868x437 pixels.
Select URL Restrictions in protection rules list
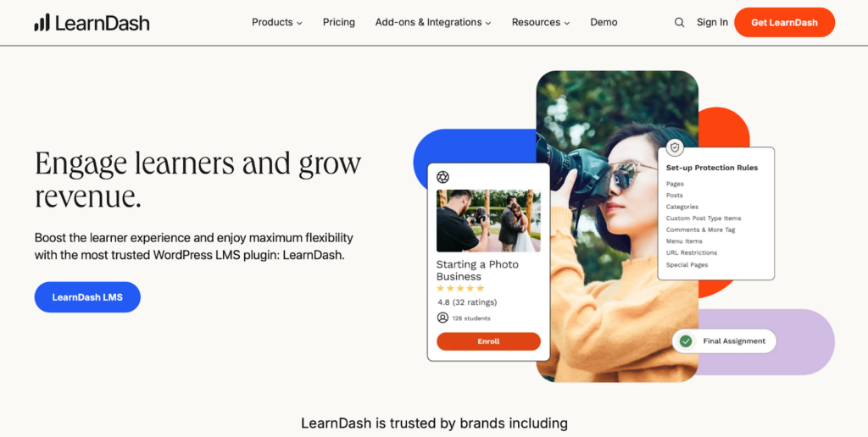coord(692,252)
